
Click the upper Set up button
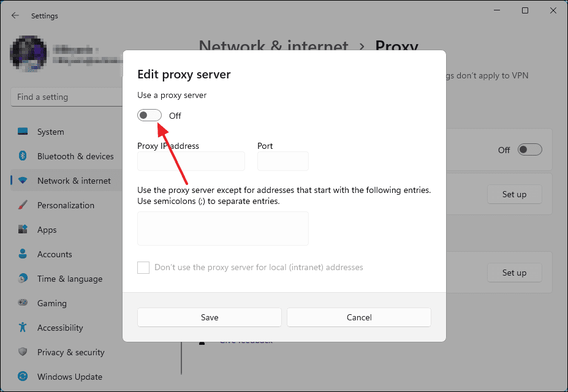[x=515, y=194]
